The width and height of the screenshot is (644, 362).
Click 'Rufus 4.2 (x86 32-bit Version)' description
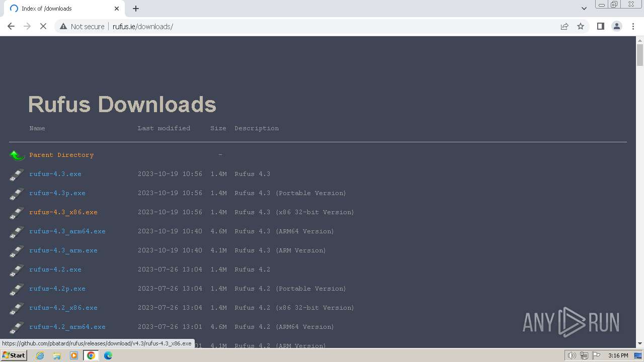click(294, 308)
